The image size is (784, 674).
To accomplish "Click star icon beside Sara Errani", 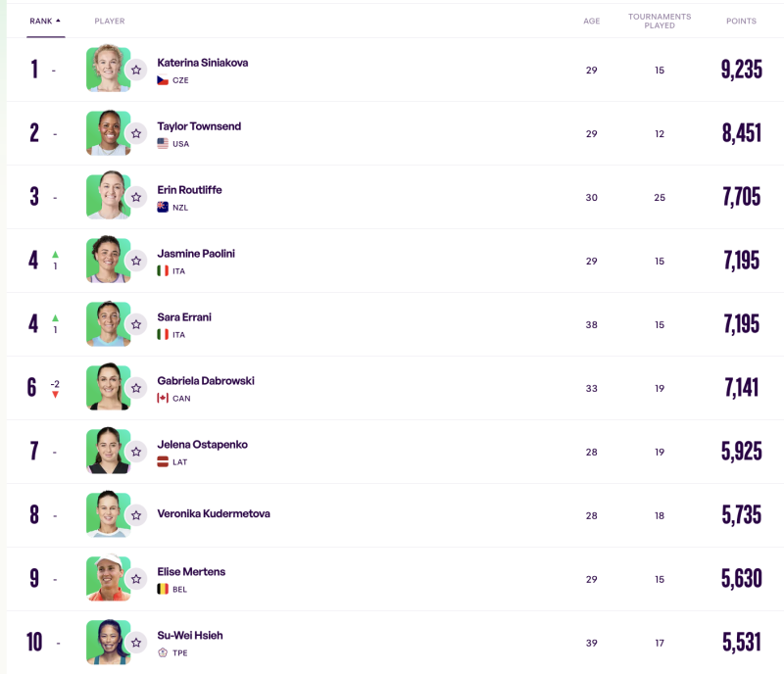I will (x=136, y=324).
